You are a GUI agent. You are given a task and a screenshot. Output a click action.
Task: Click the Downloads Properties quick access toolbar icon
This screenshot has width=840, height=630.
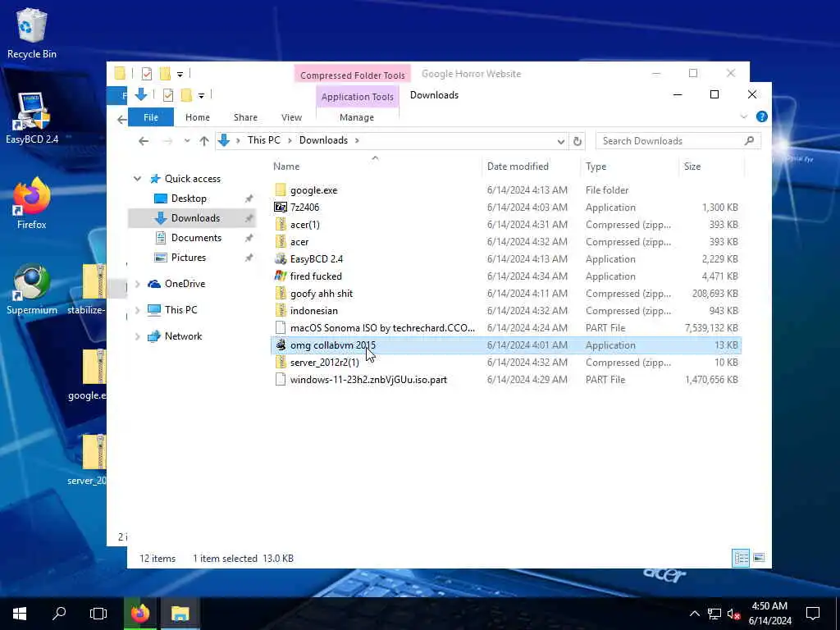tap(168, 95)
